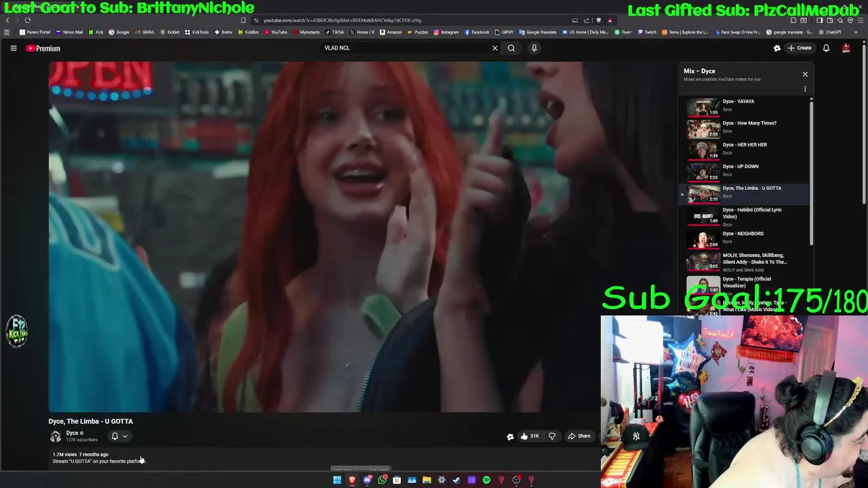Go back in browser history
The width and height of the screenshot is (868, 488).
point(7,20)
